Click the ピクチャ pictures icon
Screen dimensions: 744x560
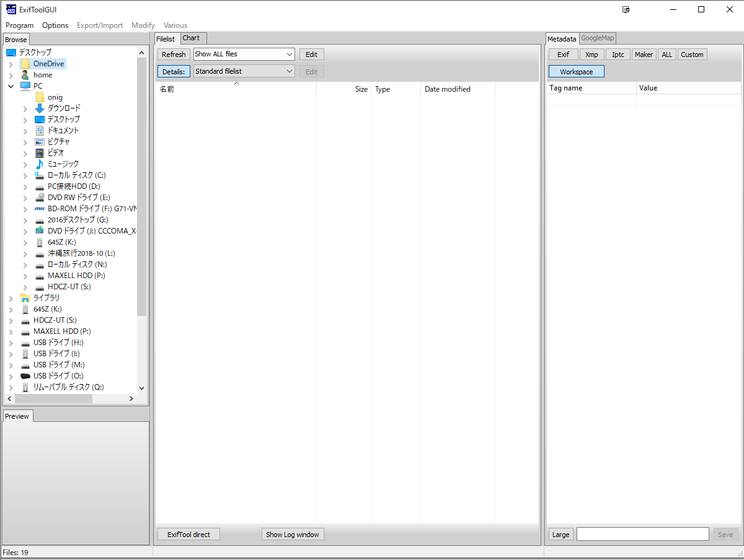click(x=40, y=142)
